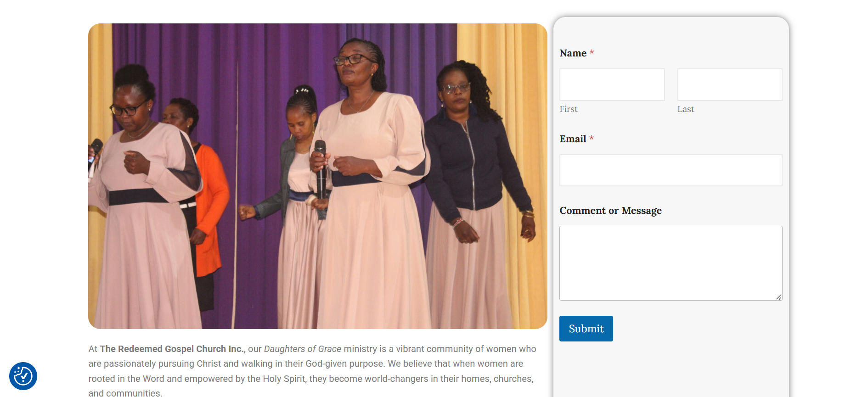Click the red asterisk beside Name
Screen dimensions: 868x397
tap(592, 53)
